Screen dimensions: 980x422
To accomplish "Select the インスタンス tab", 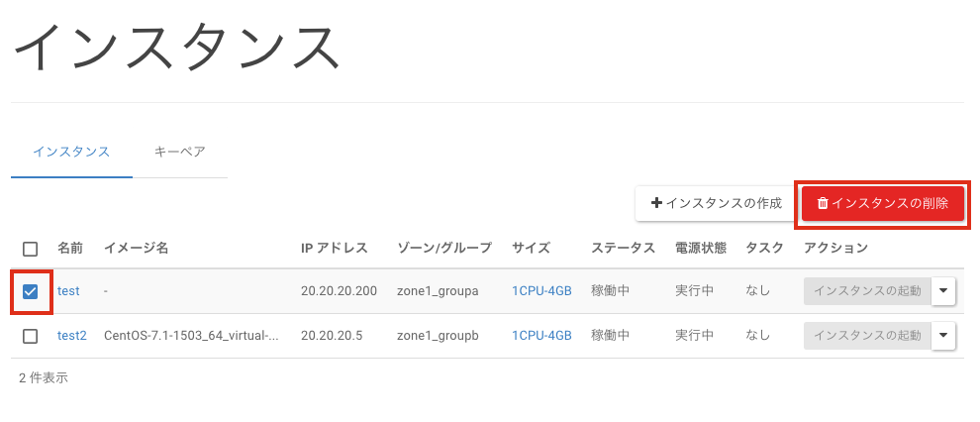I will [71, 152].
